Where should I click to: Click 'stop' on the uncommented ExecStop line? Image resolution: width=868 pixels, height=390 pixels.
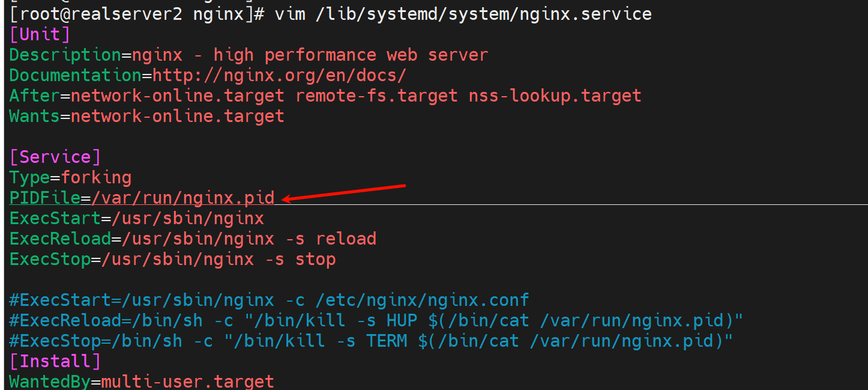click(x=315, y=259)
